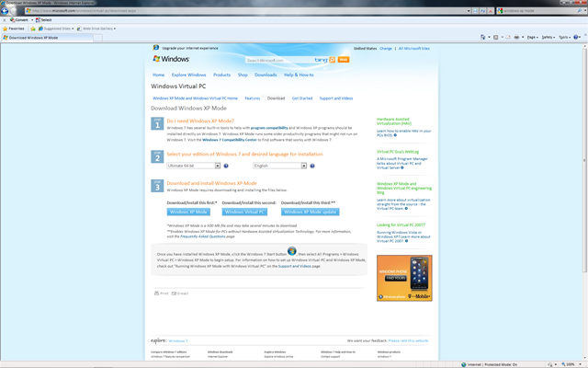Click the Refresh icon next to address bar
The height and width of the screenshot is (368, 588).
coord(483,11)
